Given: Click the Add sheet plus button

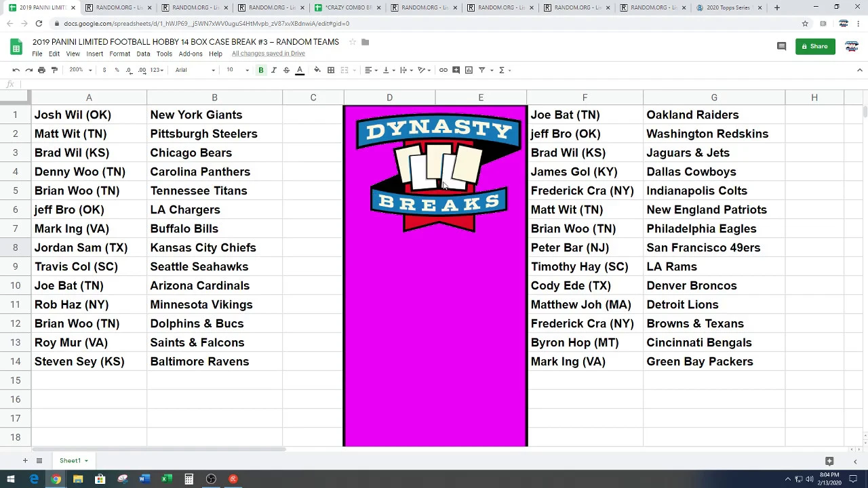Looking at the screenshot, I should [x=25, y=461].
